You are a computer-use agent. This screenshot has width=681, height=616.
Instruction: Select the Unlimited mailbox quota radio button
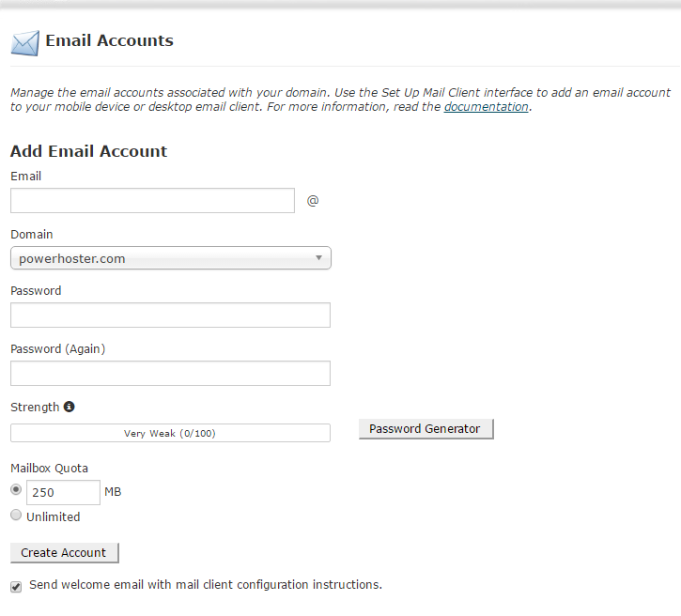(x=16, y=516)
